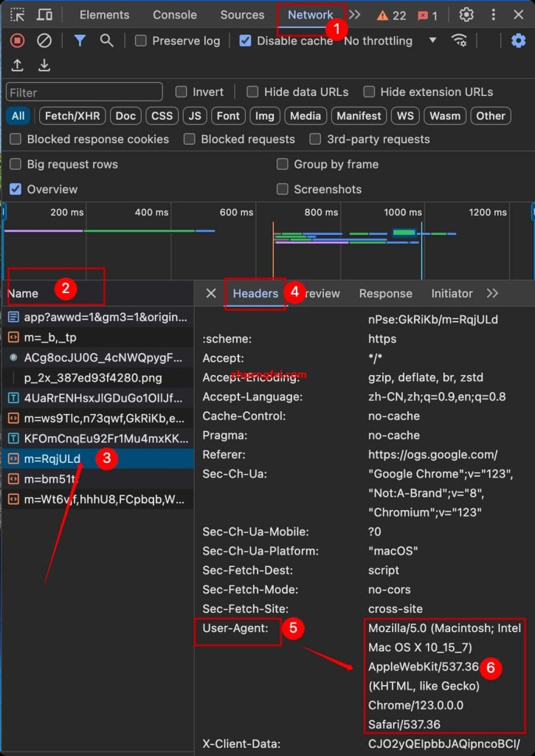The height and width of the screenshot is (756, 535).
Task: Uncheck the Disable cache checkbox
Action: coord(246,41)
